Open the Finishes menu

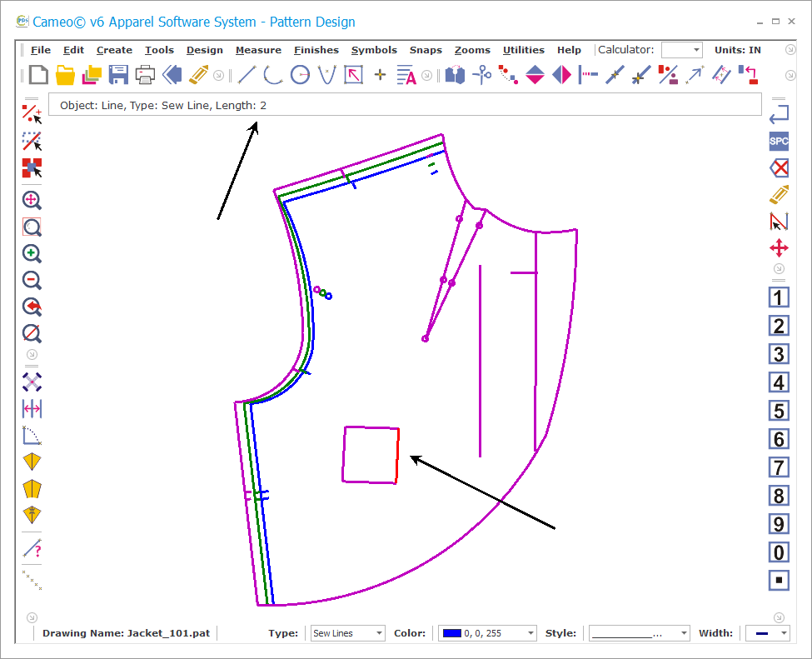(x=316, y=50)
